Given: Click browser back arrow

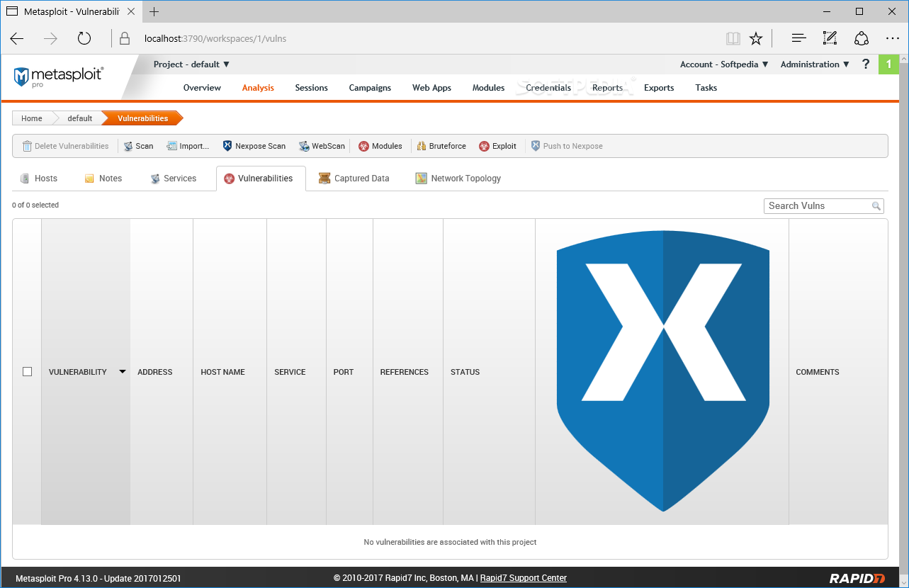Looking at the screenshot, I should point(17,38).
